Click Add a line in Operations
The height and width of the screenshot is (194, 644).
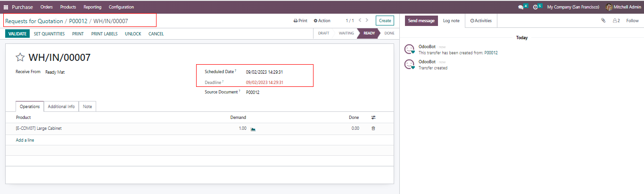25,140
